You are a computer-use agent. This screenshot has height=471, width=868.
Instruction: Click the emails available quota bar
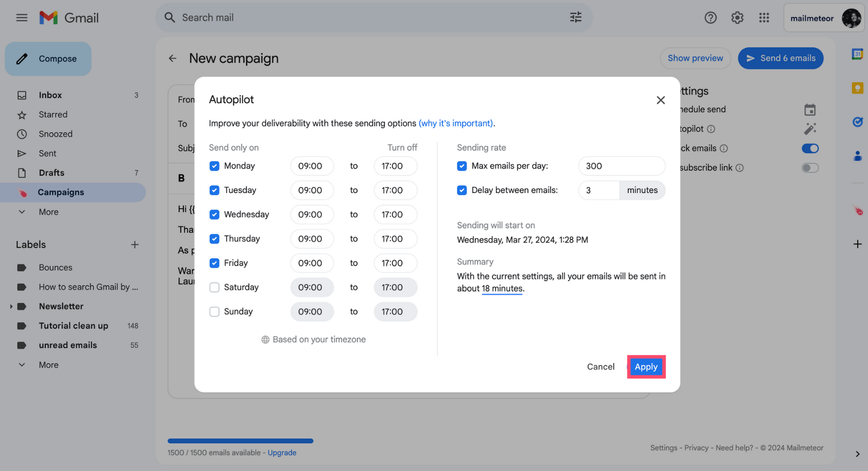pos(240,441)
